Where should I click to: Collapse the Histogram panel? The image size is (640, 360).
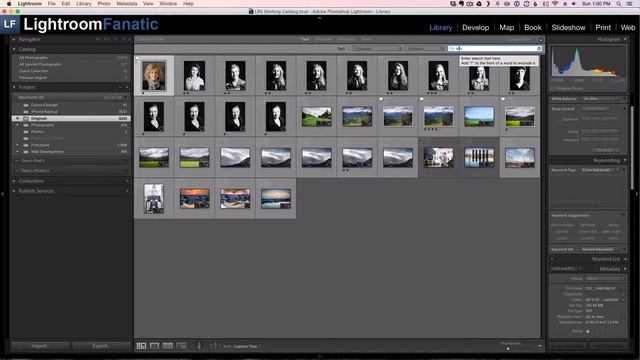pyautogui.click(x=625, y=39)
